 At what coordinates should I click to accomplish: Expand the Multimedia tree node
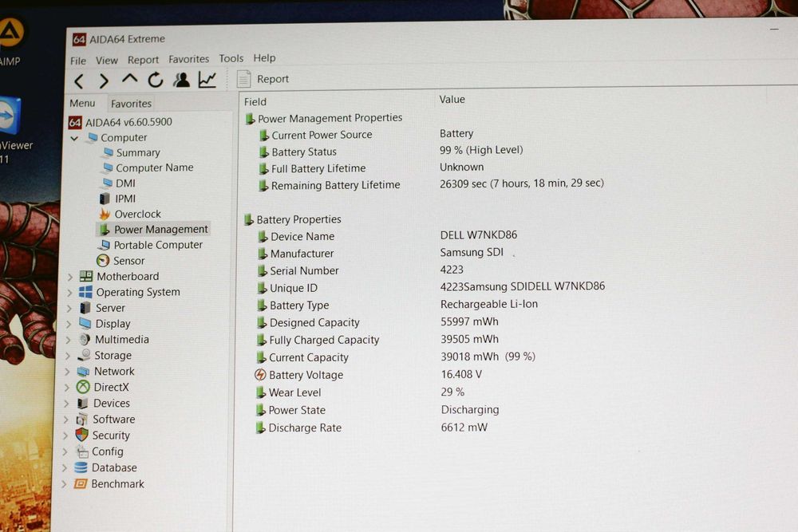pos(68,341)
